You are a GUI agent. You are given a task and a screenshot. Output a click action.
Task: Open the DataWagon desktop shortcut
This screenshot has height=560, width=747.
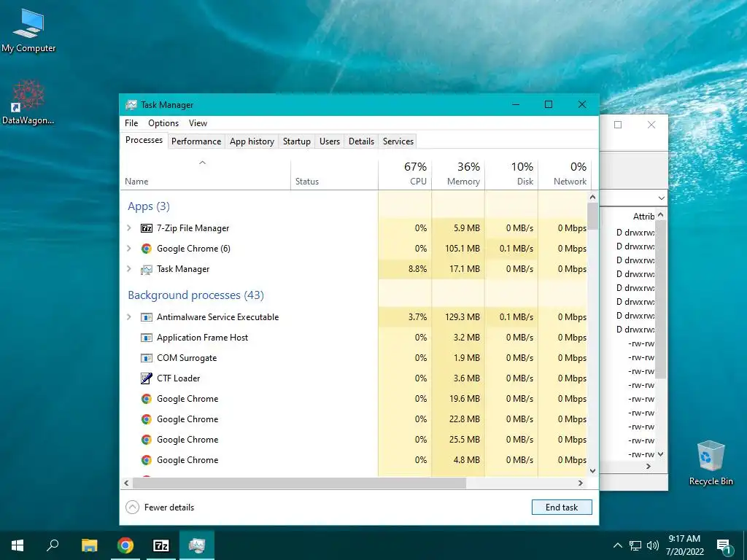point(28,102)
